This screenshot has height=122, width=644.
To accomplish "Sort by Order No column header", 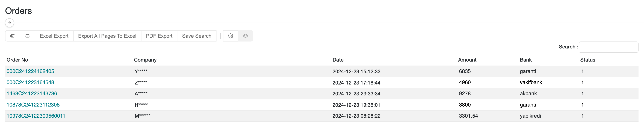I will coord(17,60).
